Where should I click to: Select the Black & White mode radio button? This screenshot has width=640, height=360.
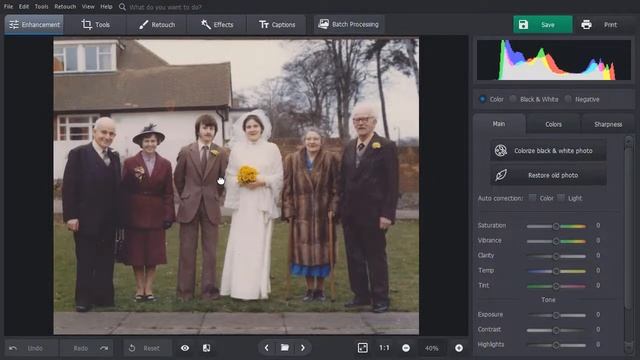point(513,99)
